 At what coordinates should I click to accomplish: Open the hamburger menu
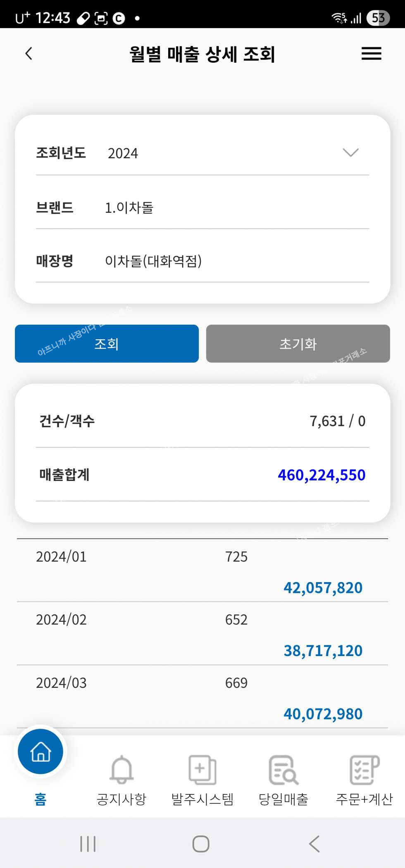[x=371, y=54]
